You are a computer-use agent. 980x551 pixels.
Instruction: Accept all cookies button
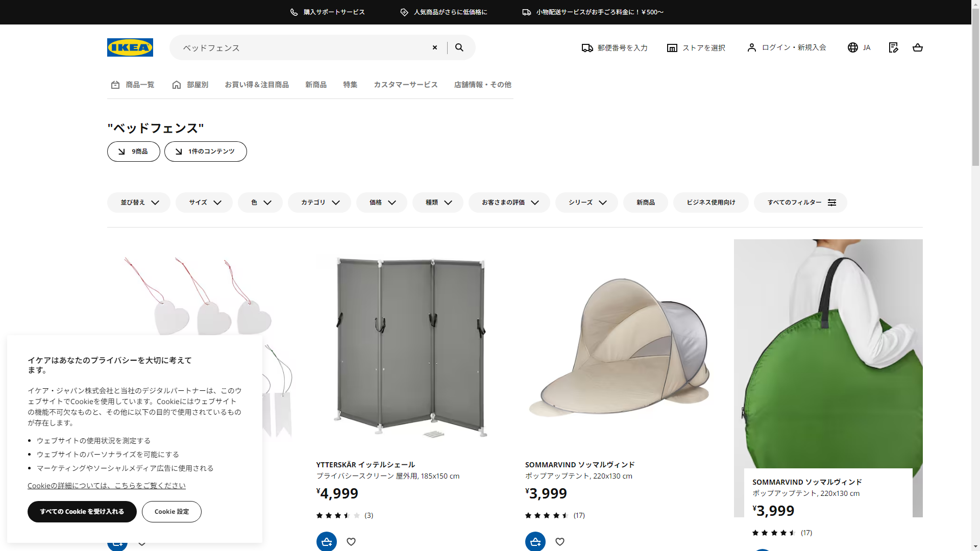point(82,512)
